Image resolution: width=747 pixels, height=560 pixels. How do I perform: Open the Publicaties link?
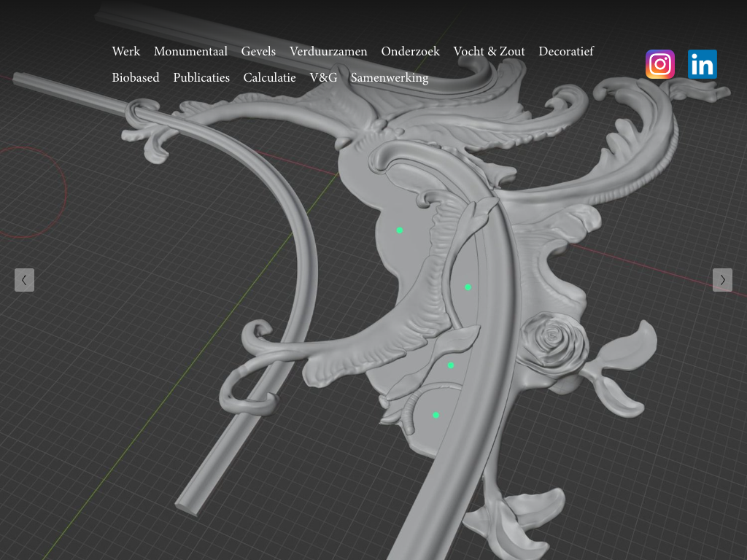tap(201, 77)
